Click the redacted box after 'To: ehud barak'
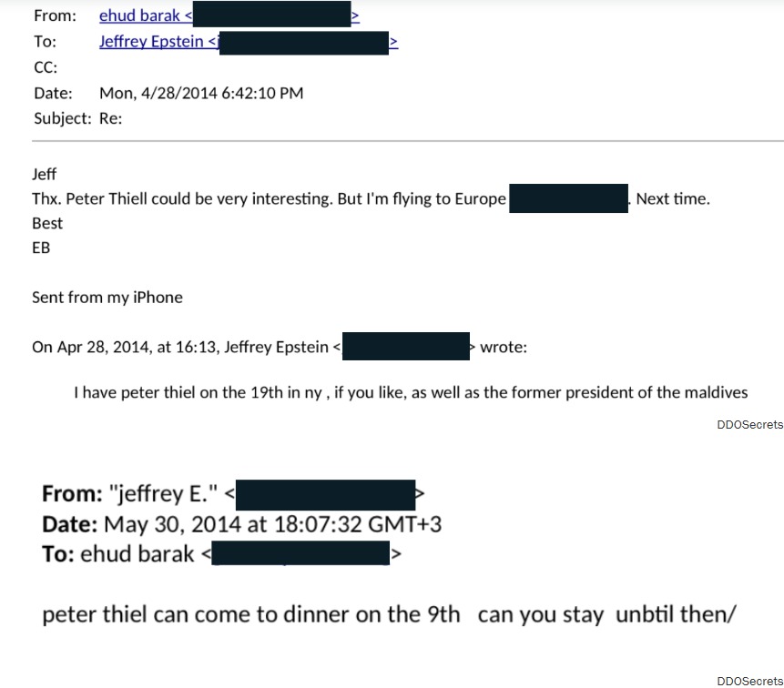 coord(301,553)
